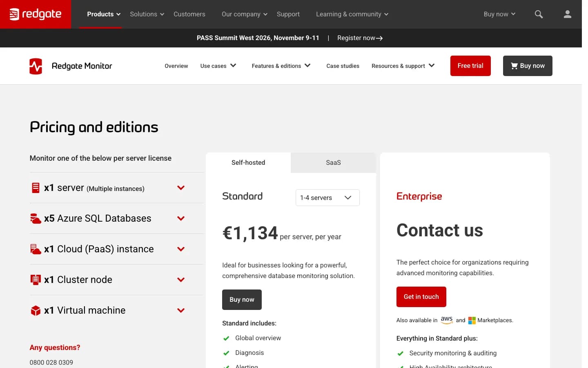Click the €1,134 price text
This screenshot has width=588, height=368.
point(250,233)
